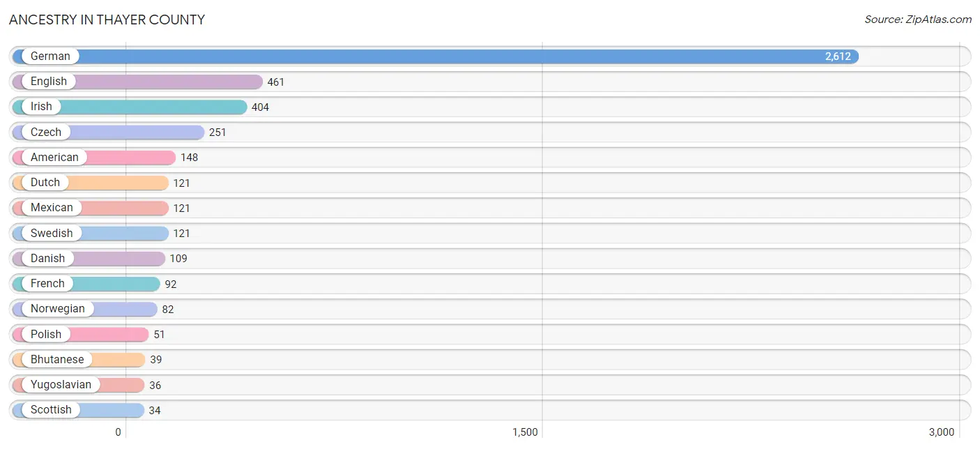The width and height of the screenshot is (980, 449).
Task: Click the English bar label
Action: (x=49, y=82)
